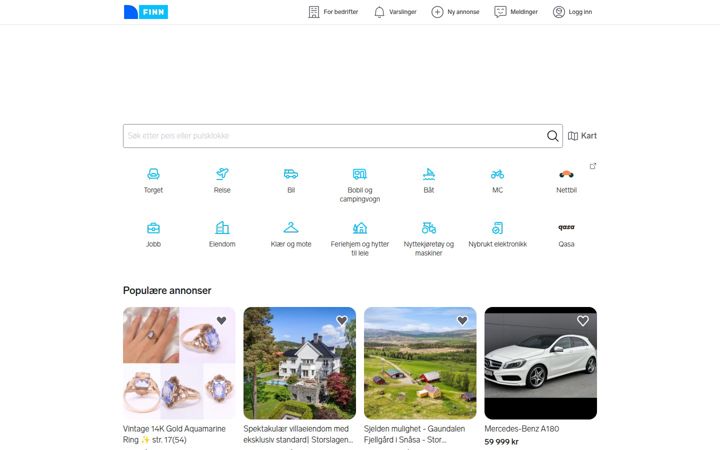Click Ny annonse to create ad
This screenshot has height=450, width=720.
[455, 12]
